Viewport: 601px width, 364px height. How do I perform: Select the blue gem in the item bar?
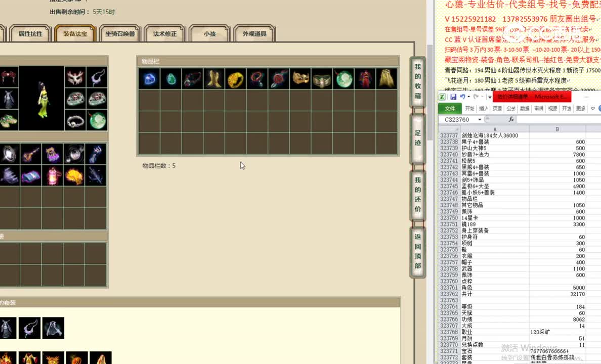click(x=149, y=80)
